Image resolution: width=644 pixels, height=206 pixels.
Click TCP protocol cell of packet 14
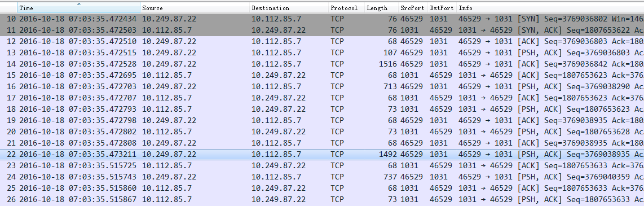pos(337,64)
